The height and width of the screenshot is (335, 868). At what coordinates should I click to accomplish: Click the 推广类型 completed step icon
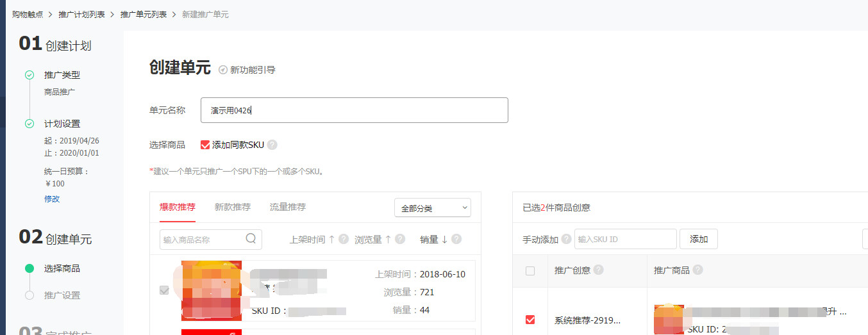pos(29,75)
